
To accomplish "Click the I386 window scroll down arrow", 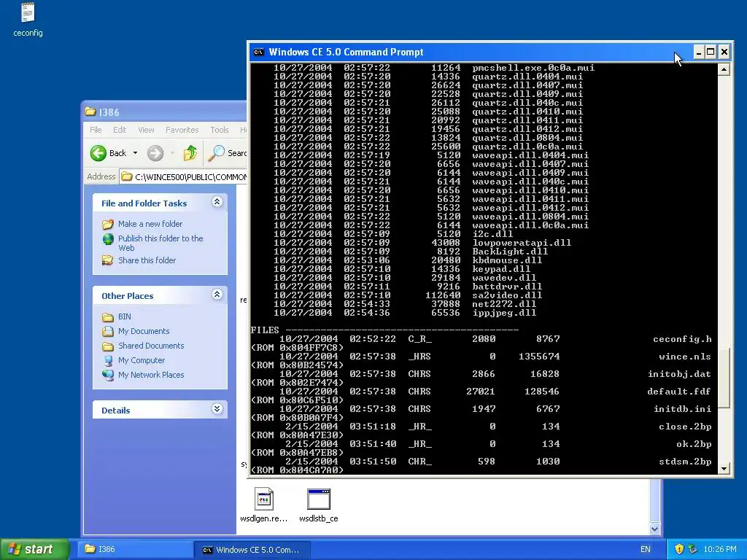I will (654, 529).
